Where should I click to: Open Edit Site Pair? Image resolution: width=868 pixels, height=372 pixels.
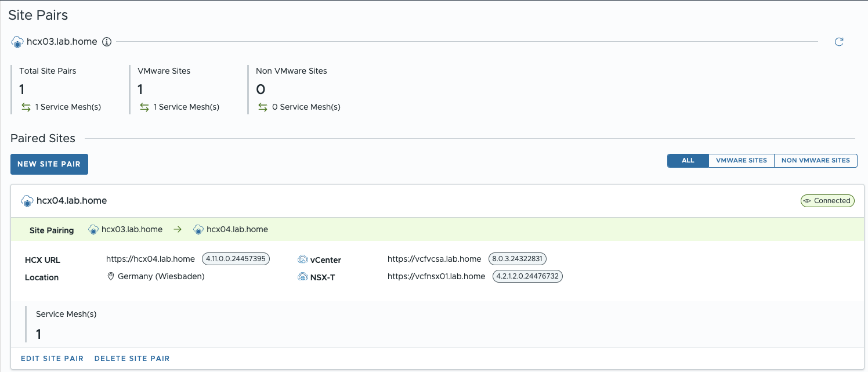point(52,359)
